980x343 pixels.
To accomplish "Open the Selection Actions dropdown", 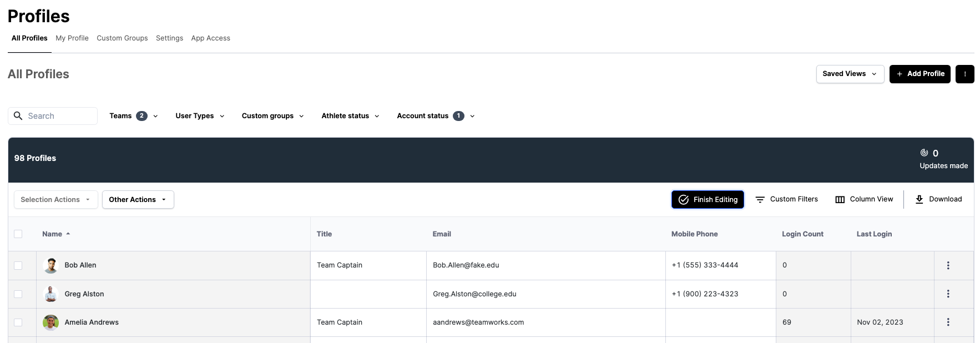I will tap(55, 200).
